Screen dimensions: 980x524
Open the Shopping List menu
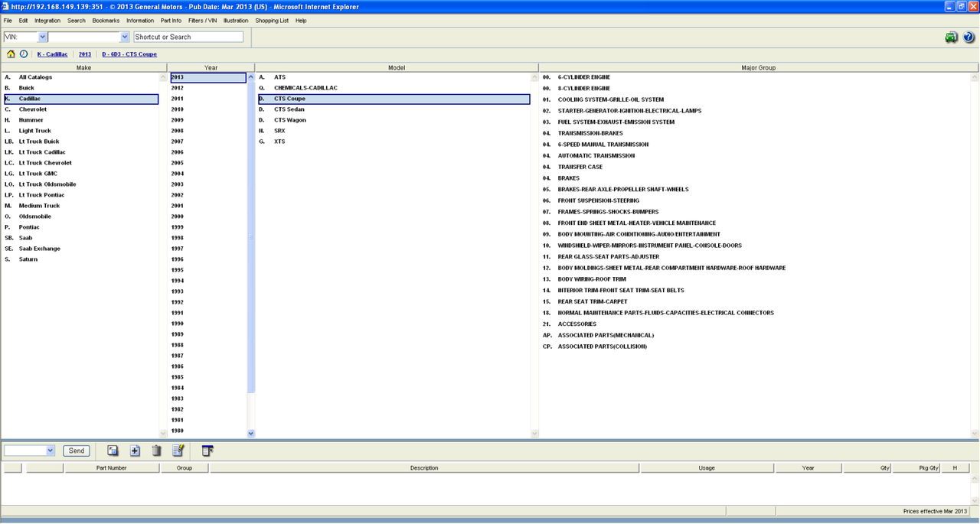[272, 21]
